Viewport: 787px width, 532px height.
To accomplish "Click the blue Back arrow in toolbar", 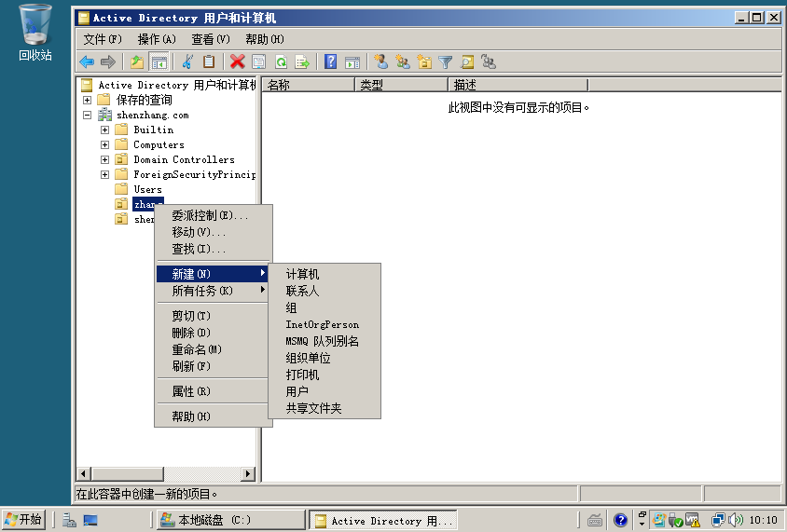I will point(87,62).
